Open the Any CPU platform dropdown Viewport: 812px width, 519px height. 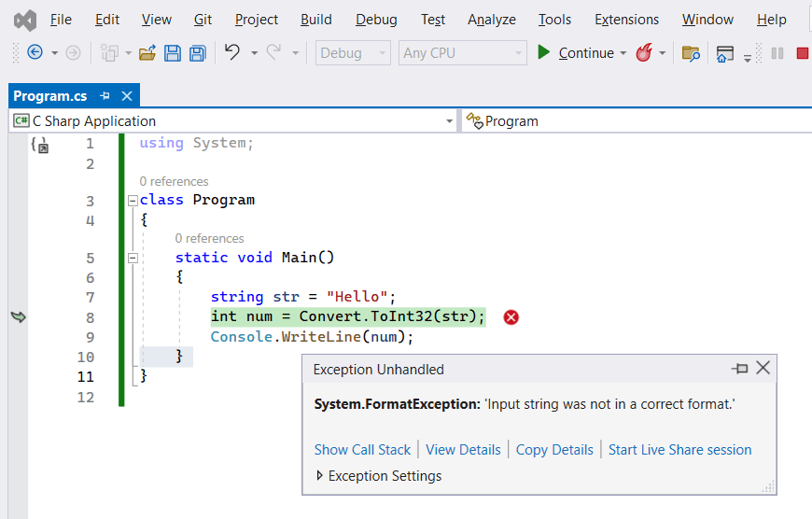(x=462, y=53)
